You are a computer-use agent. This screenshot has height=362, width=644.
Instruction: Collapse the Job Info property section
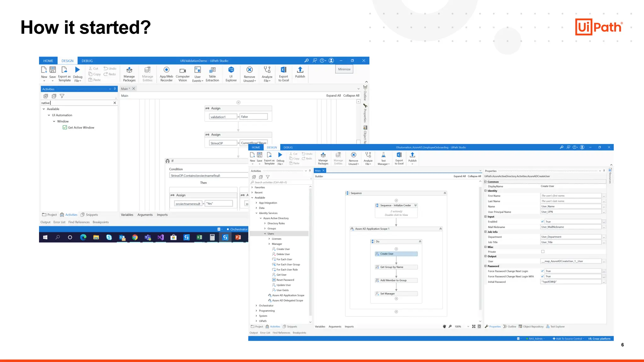(486, 232)
